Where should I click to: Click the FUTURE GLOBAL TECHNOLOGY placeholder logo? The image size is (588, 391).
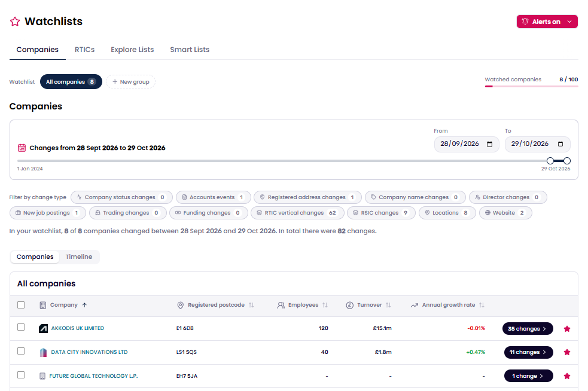point(42,376)
